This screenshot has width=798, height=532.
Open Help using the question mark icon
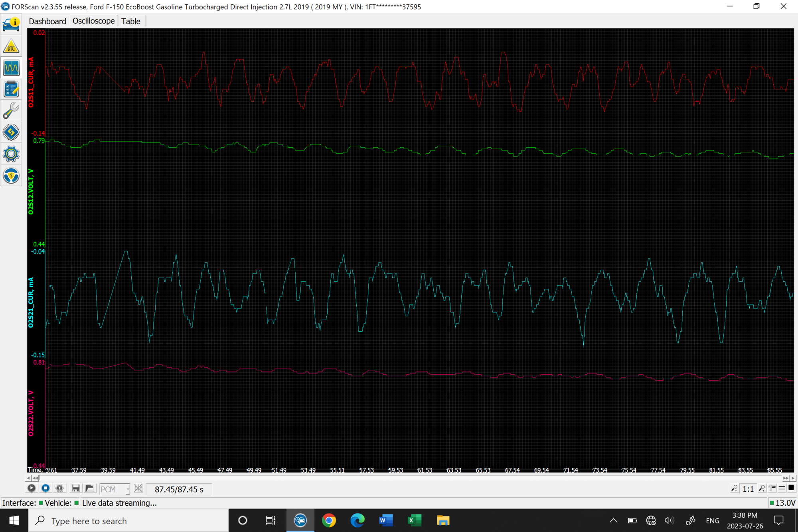click(x=11, y=176)
